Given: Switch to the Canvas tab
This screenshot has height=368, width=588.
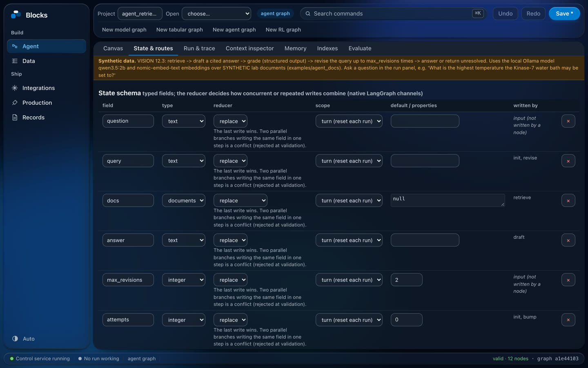Looking at the screenshot, I should point(113,48).
